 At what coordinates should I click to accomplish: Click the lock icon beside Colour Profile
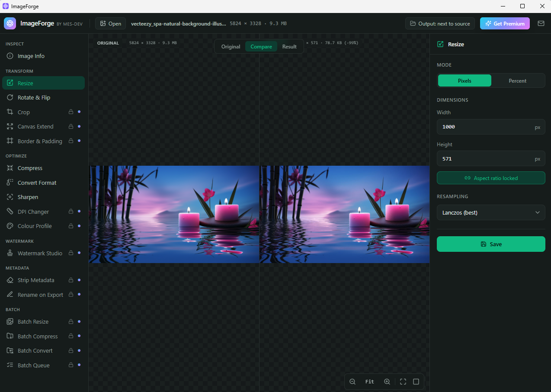pos(71,226)
